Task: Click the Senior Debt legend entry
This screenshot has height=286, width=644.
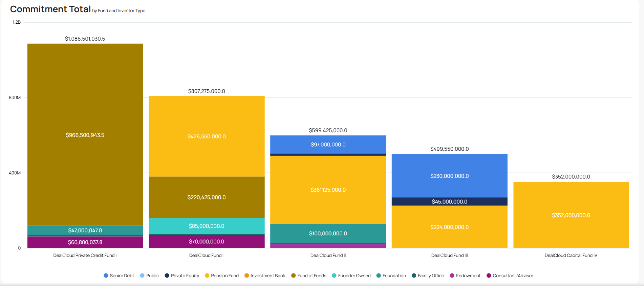Action: [x=119, y=276]
